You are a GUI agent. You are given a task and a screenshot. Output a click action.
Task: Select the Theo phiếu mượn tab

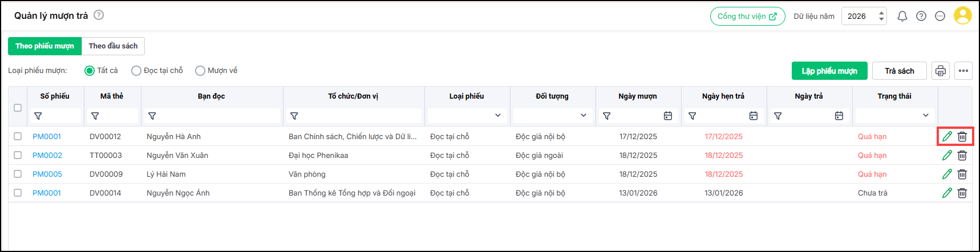(x=44, y=46)
